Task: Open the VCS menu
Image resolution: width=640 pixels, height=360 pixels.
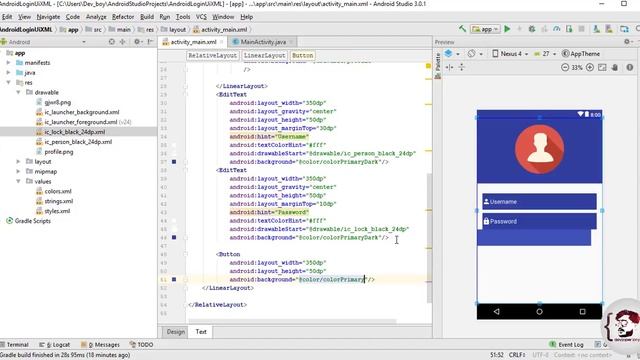Action: [x=201, y=17]
